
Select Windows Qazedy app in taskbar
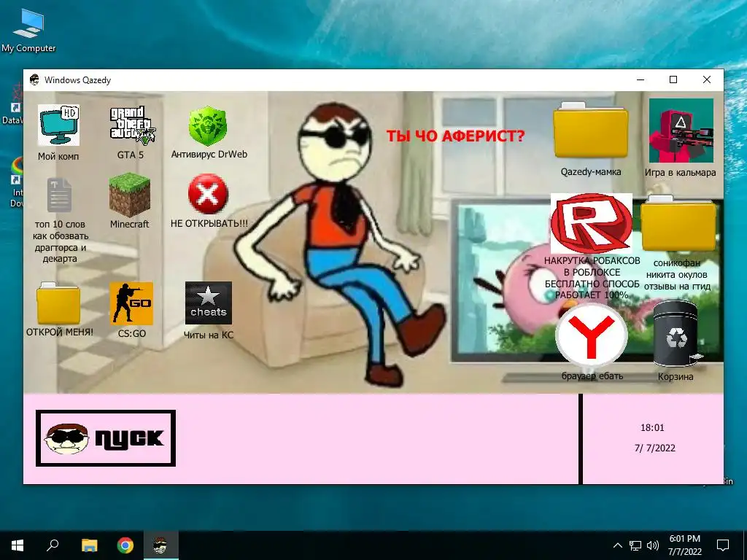click(x=160, y=545)
